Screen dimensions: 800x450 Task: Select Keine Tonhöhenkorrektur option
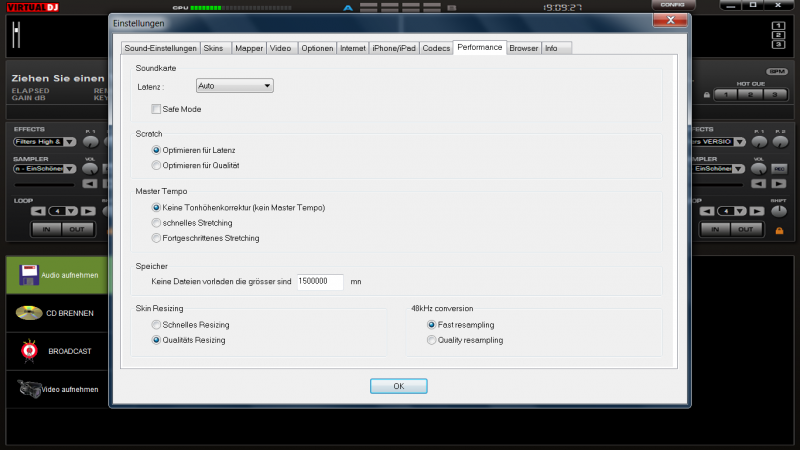click(x=156, y=208)
